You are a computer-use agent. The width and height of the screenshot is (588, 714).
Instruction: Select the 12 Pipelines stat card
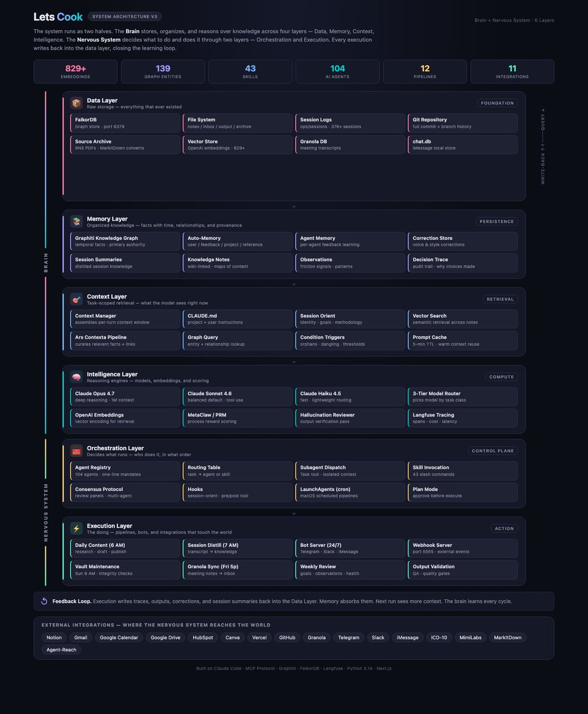(425, 71)
